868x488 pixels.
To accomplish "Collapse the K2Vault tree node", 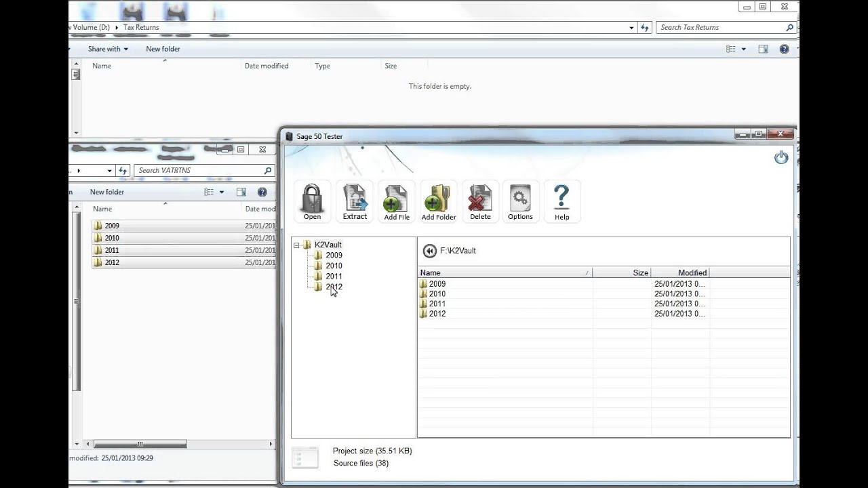I will 296,245.
